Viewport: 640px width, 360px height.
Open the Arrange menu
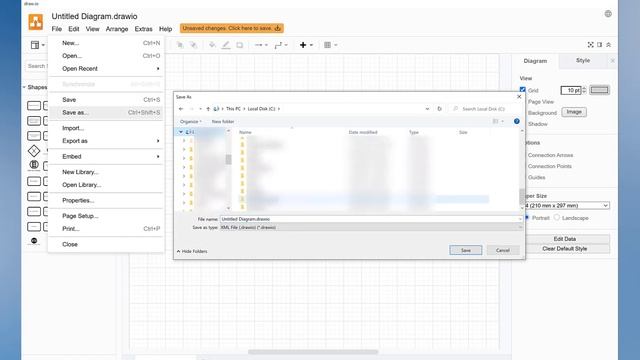pyautogui.click(x=117, y=29)
